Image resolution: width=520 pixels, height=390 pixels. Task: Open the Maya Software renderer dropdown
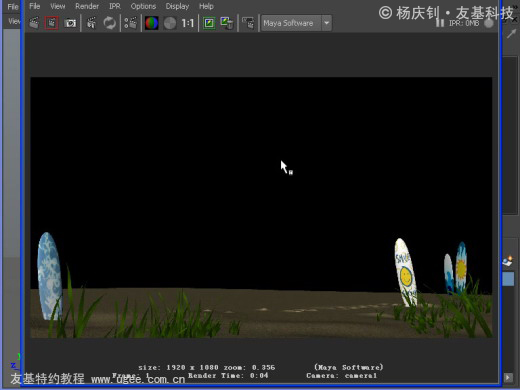point(296,23)
